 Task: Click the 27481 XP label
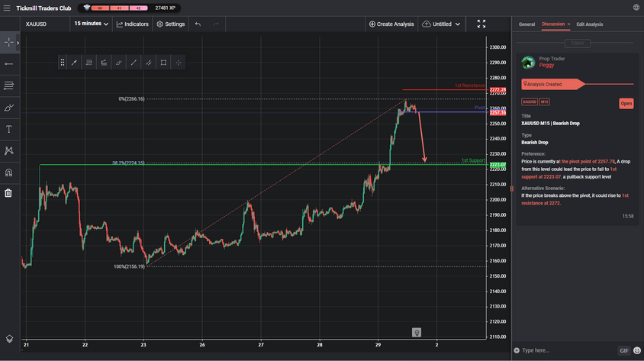click(165, 8)
